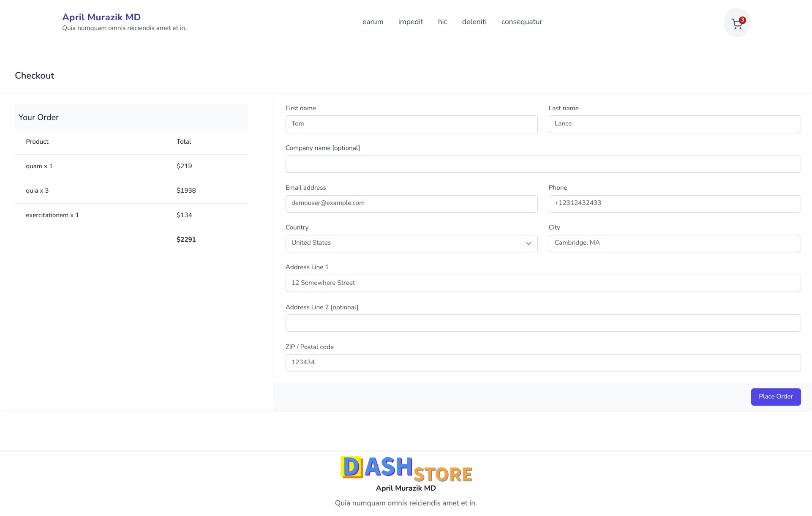
Task: Select the 'quam x 1' order row
Action: point(131,167)
